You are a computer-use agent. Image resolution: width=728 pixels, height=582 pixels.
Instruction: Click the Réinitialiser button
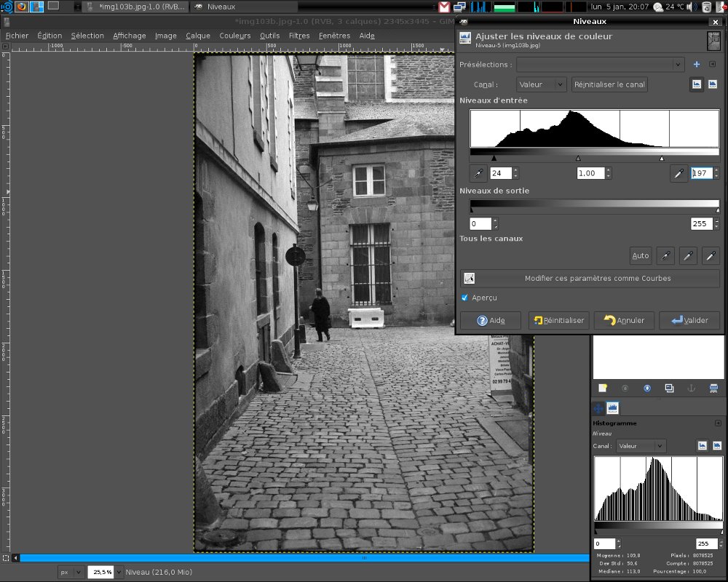tap(558, 320)
